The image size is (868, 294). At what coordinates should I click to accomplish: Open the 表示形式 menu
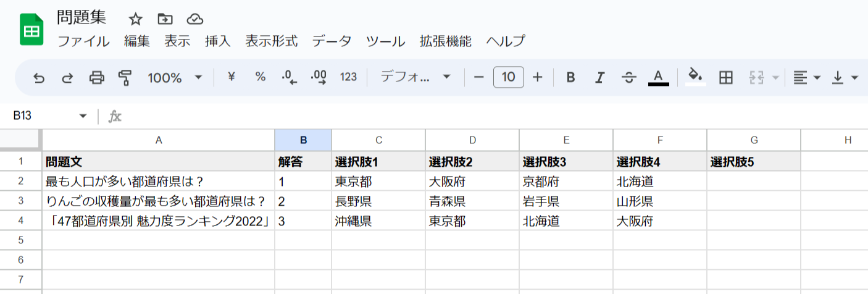(x=271, y=41)
